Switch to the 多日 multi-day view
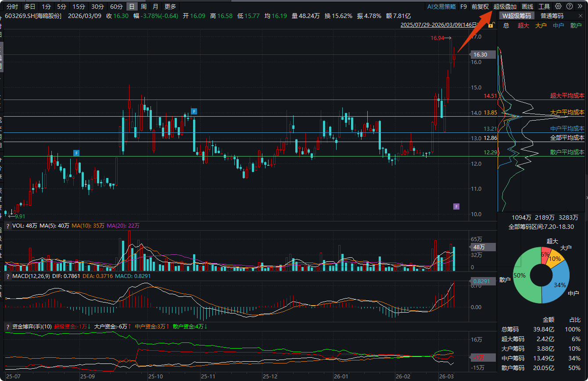The height and width of the screenshot is (381, 588). (x=30, y=7)
